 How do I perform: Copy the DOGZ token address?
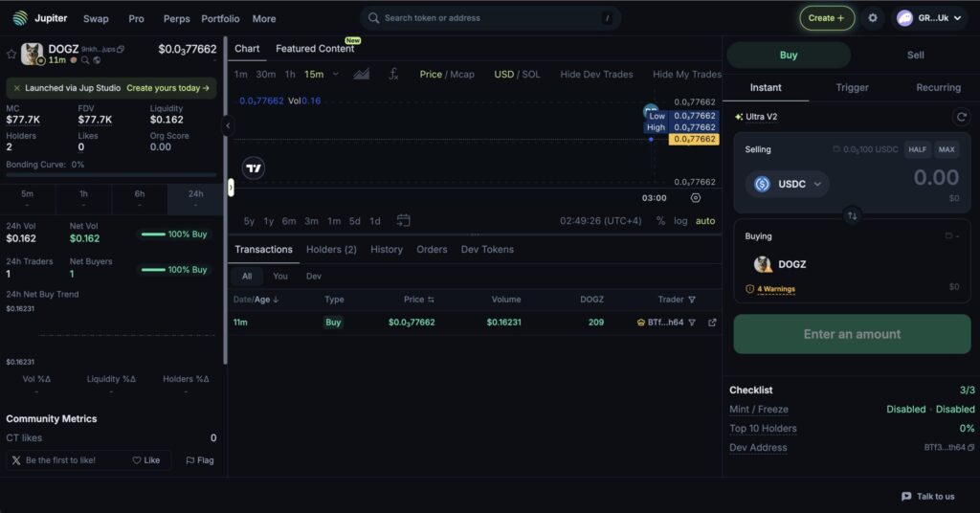[121, 49]
